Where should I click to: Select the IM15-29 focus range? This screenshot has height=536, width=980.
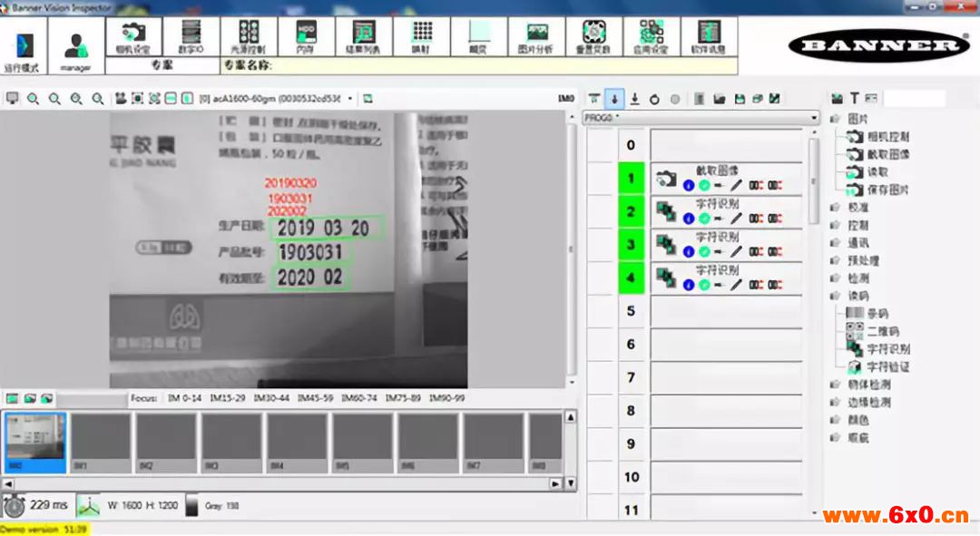tap(228, 398)
